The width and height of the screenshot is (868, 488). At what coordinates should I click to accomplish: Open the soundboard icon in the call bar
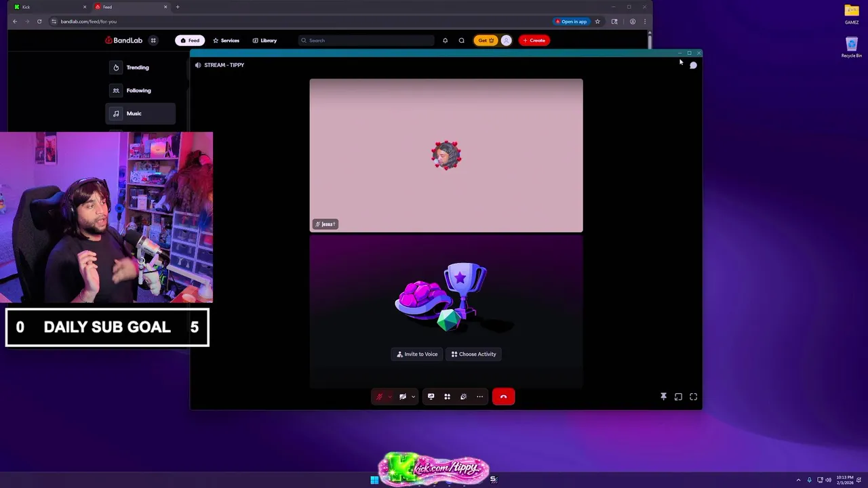coord(463,396)
